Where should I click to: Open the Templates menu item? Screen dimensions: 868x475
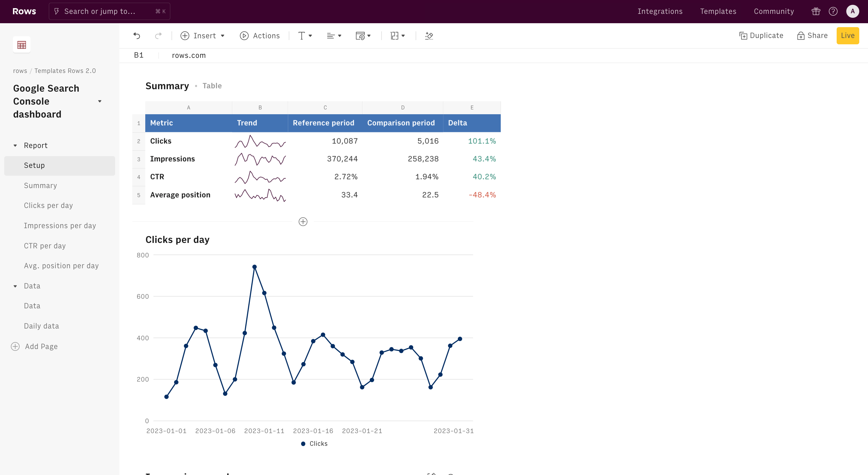point(718,11)
